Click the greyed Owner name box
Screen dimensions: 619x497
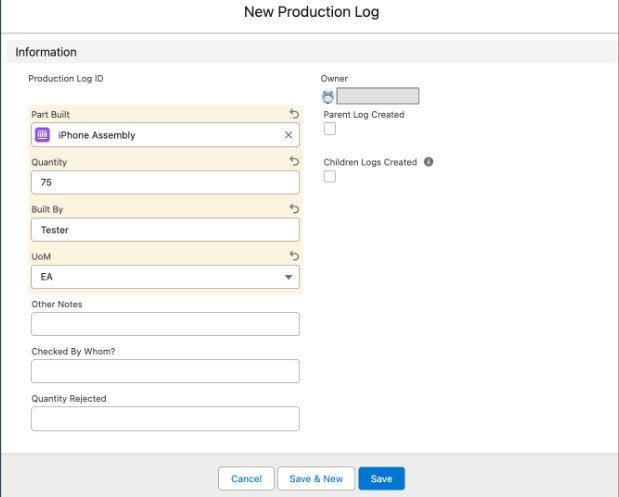[x=378, y=96]
